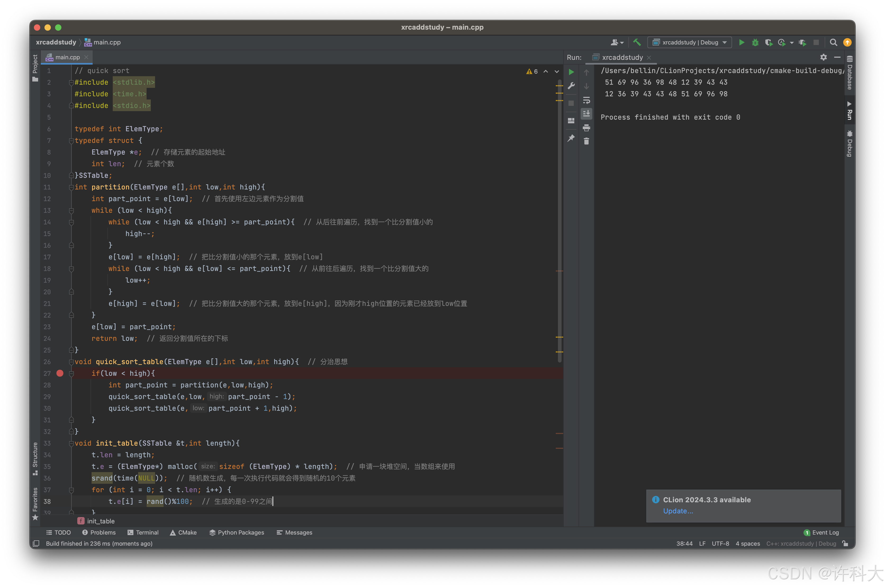The image size is (885, 588).
Task: Toggle scroll to end in Run console
Action: pos(586,114)
